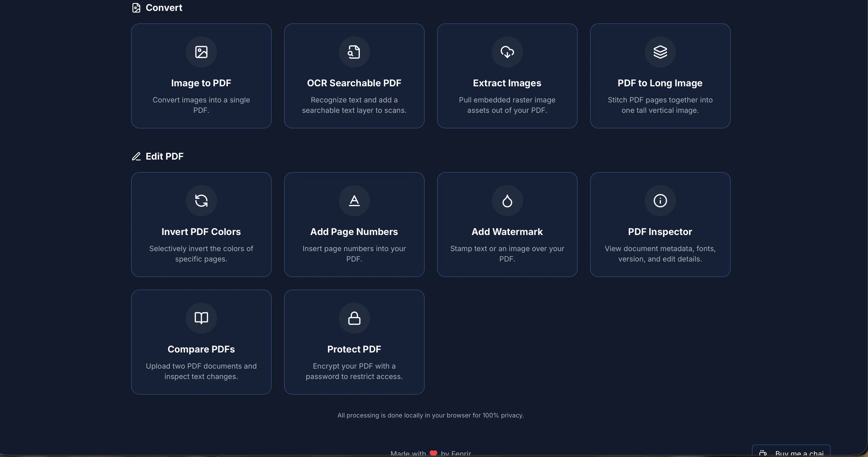868x457 pixels.
Task: Open the OCR Searchable PDF tool title
Action: click(354, 83)
